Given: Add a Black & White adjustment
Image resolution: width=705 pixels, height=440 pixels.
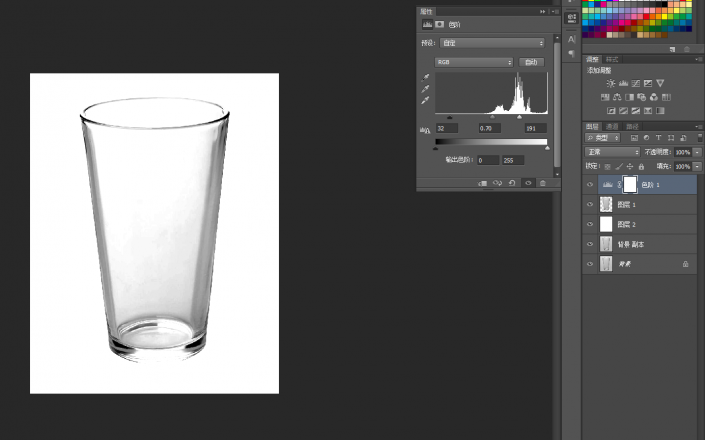Looking at the screenshot, I should point(629,97).
